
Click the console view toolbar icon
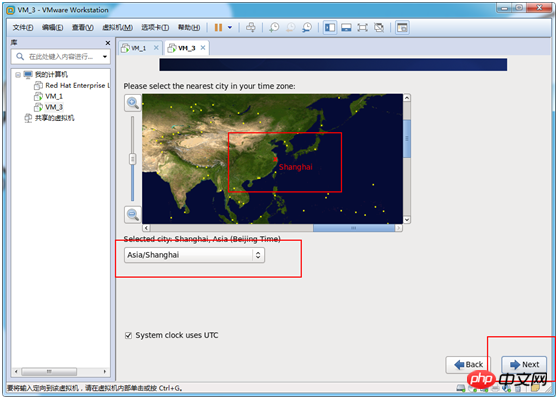pos(402,27)
